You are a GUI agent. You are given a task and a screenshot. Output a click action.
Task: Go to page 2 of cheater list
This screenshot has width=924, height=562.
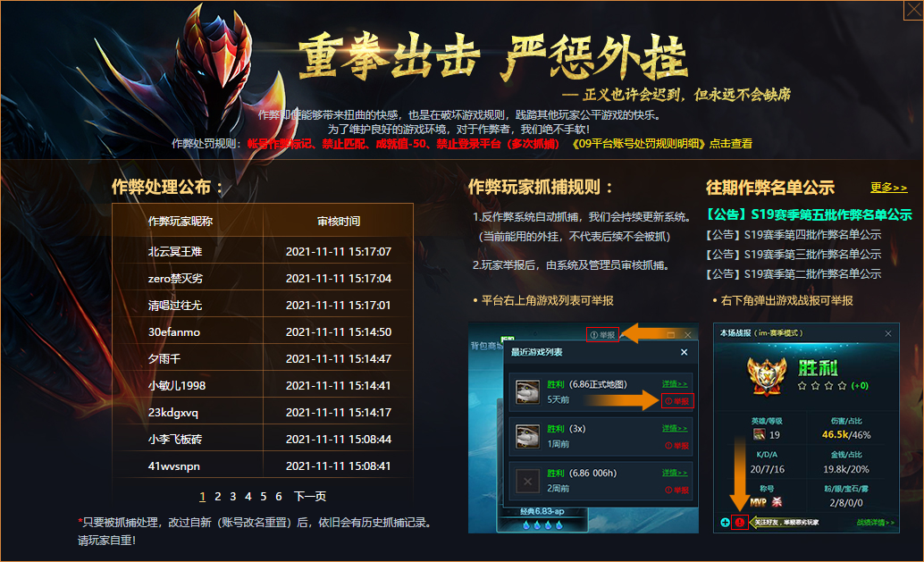tap(217, 496)
